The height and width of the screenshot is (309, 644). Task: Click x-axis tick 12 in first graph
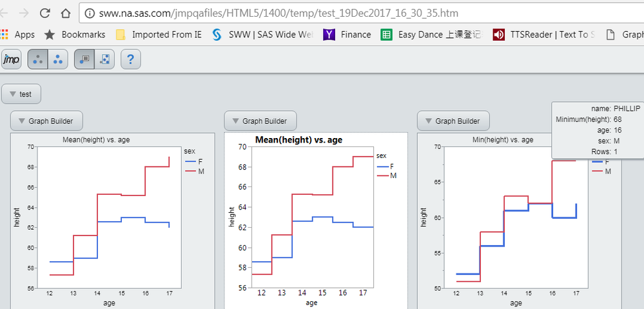(x=49, y=294)
